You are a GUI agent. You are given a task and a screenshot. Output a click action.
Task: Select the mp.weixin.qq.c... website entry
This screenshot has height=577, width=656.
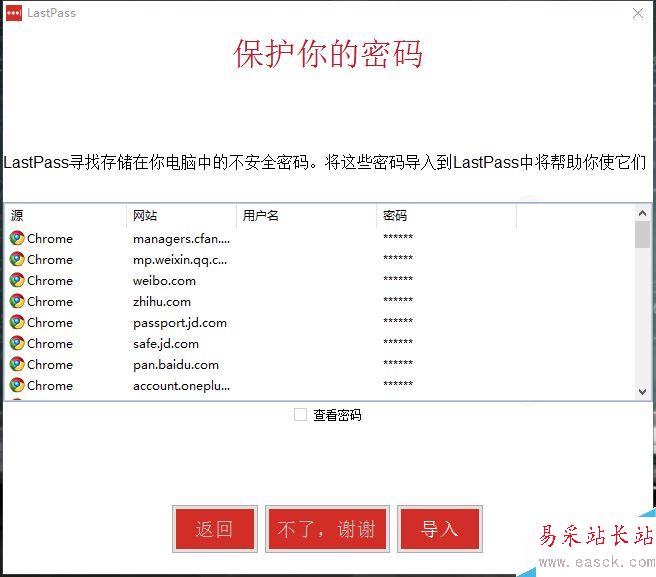coord(180,260)
